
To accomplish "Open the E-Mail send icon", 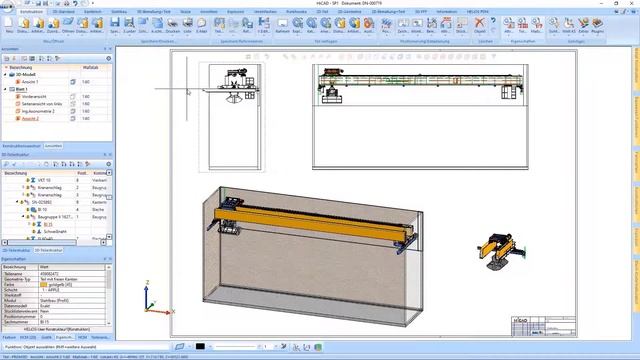I will coord(202,25).
